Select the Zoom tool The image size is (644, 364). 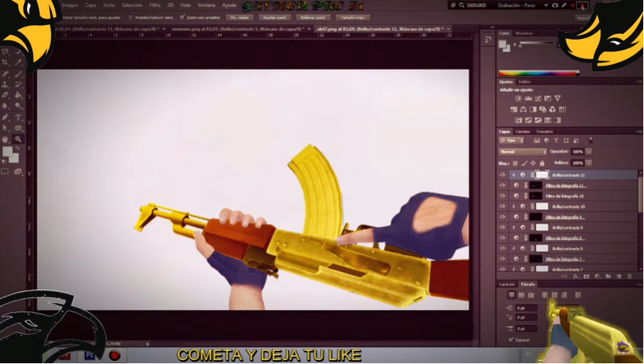pyautogui.click(x=19, y=139)
